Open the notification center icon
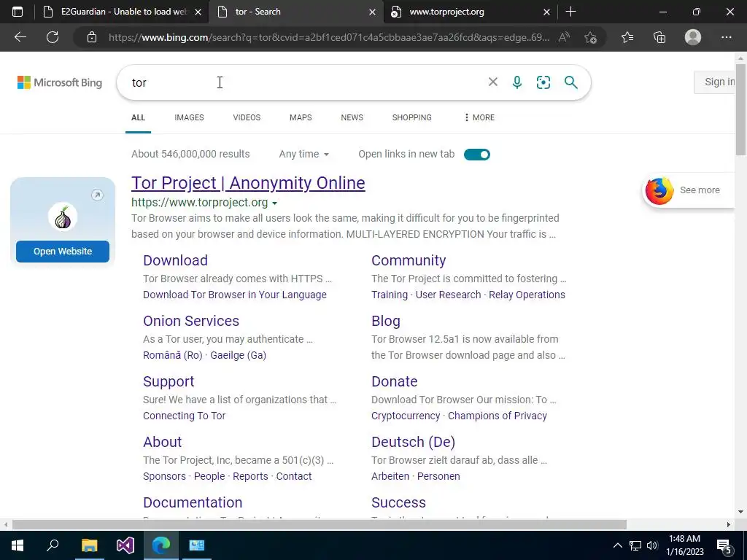 [724, 545]
